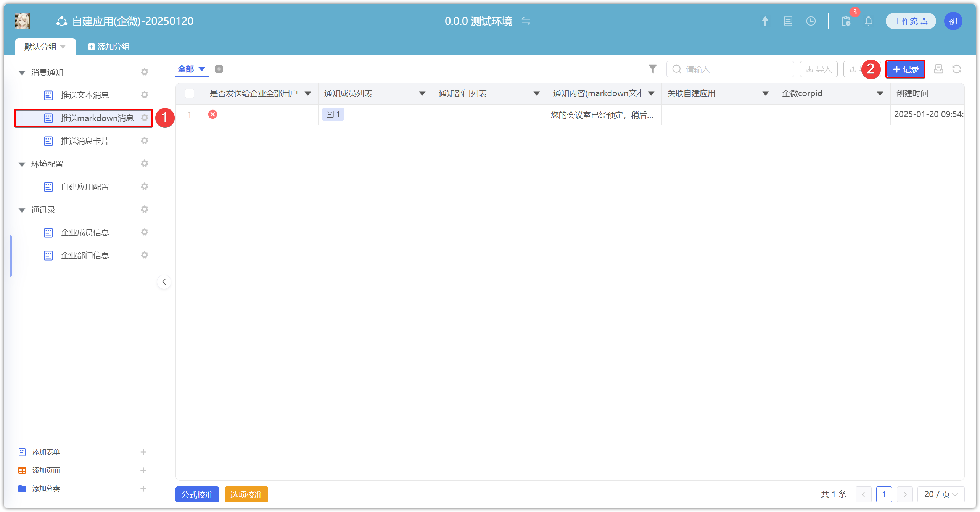
Task: Open the 20/页 page size dropdown
Action: pos(940,494)
